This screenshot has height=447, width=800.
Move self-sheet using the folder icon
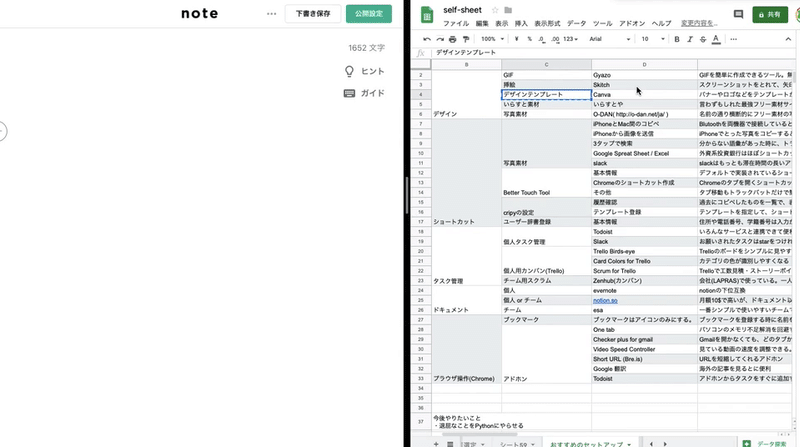click(x=508, y=10)
